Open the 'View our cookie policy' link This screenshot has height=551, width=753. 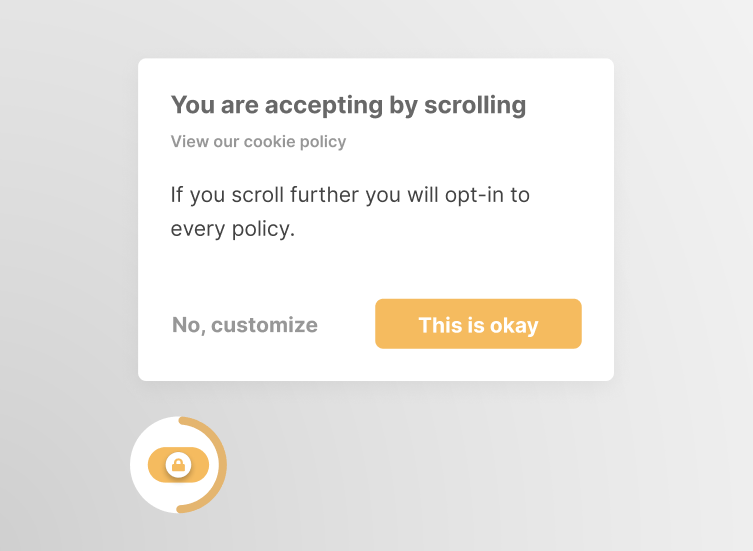pos(258,142)
